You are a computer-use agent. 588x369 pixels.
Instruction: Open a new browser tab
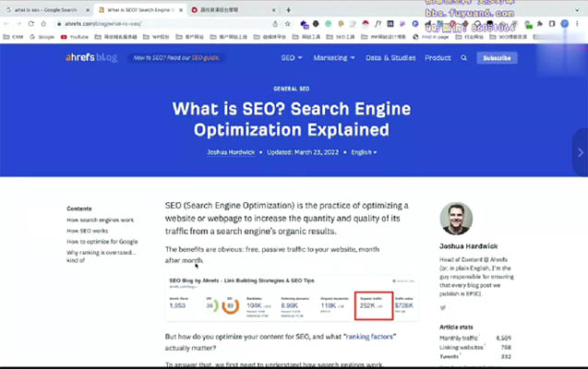[289, 9]
